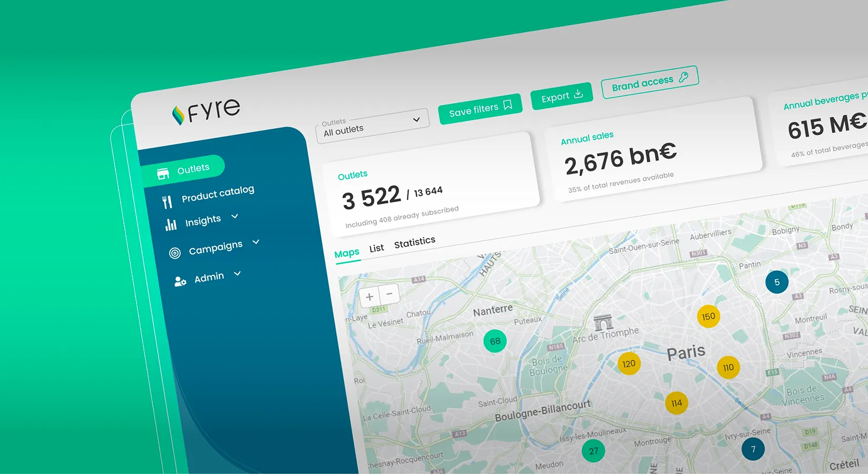868x474 pixels.
Task: Click 'Including 408 already subscribed' text
Action: pos(402,216)
